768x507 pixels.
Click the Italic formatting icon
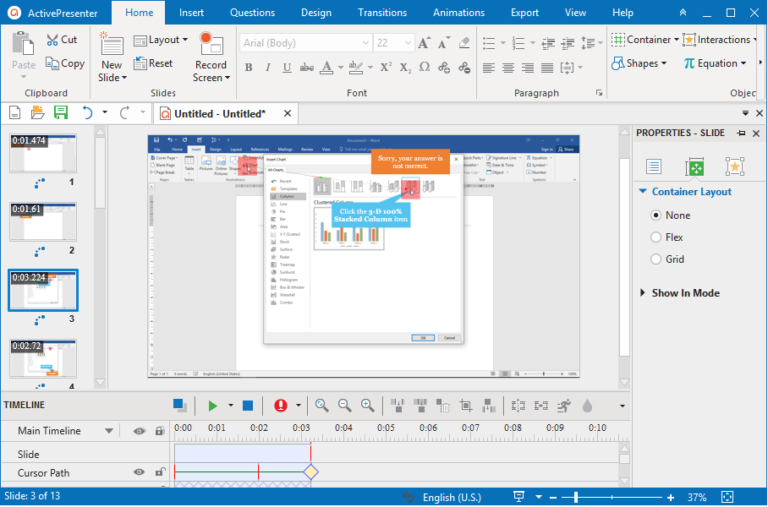[268, 68]
